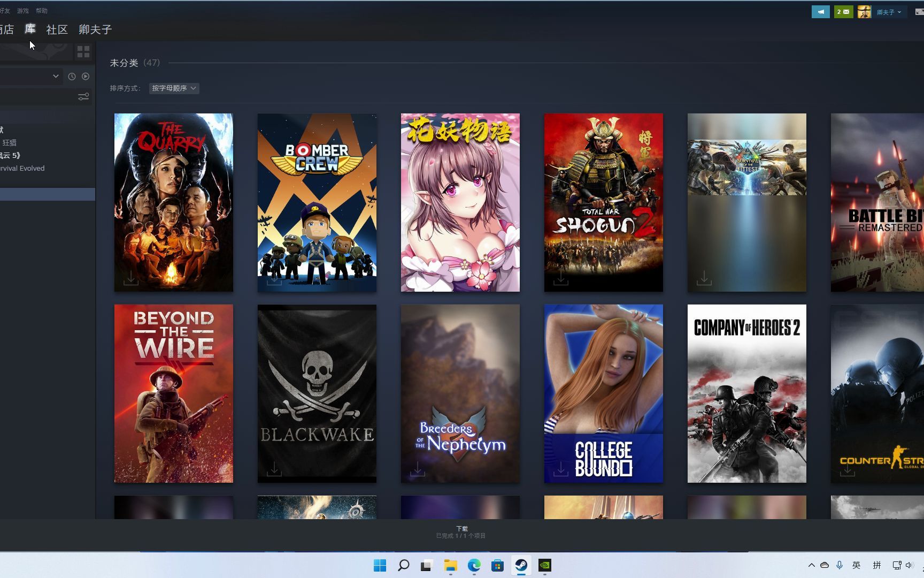Open Steam announcements megaphone icon
This screenshot has height=578, width=924.
coord(821,12)
